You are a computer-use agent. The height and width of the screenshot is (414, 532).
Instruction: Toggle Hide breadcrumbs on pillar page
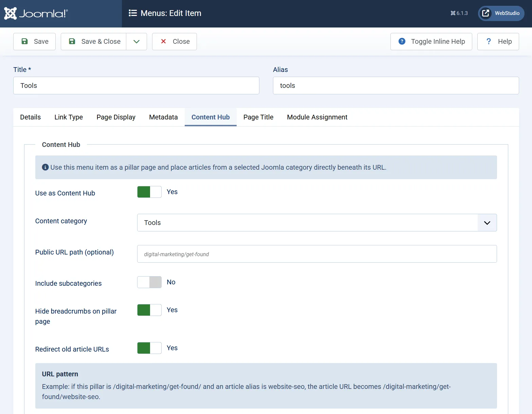149,310
